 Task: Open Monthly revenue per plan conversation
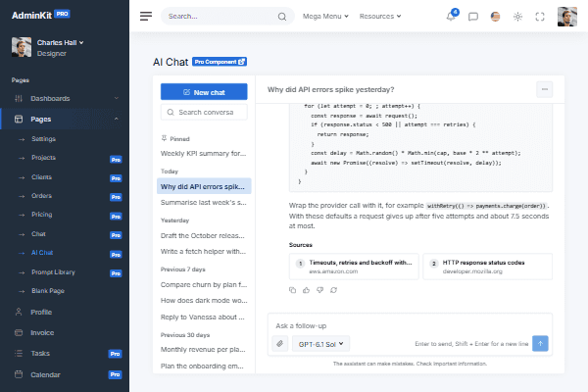point(204,350)
